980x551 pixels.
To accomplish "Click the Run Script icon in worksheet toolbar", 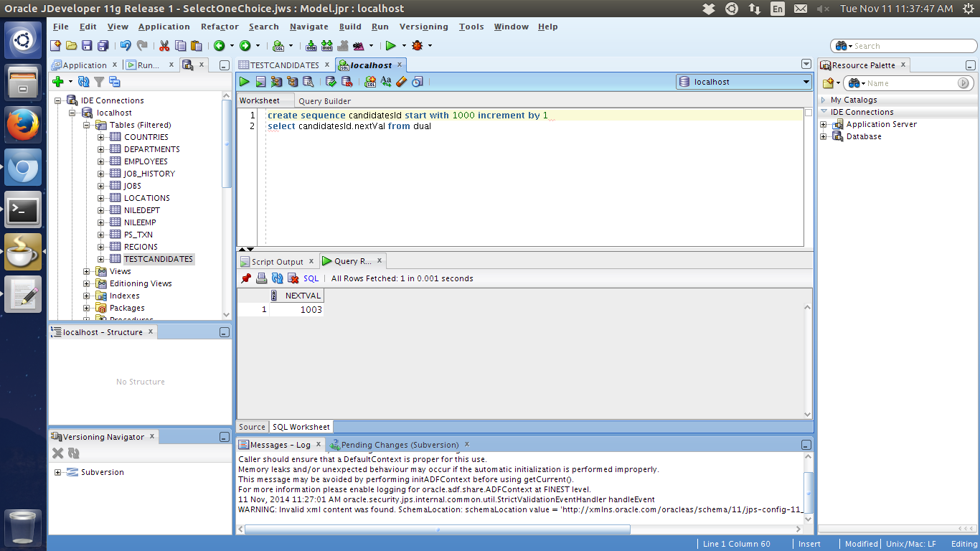I will coord(260,82).
